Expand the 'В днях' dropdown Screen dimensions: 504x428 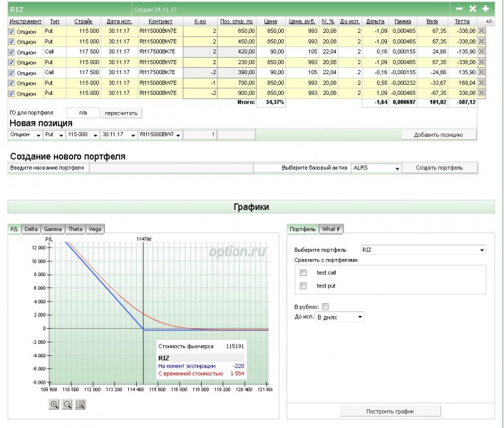pos(339,316)
